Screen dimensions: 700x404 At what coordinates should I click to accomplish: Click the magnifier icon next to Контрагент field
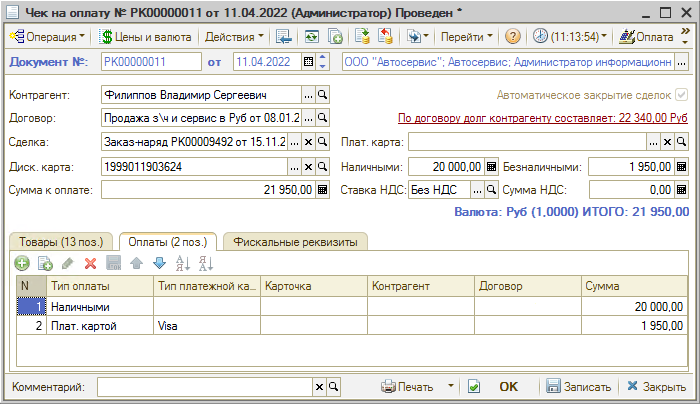pos(323,95)
